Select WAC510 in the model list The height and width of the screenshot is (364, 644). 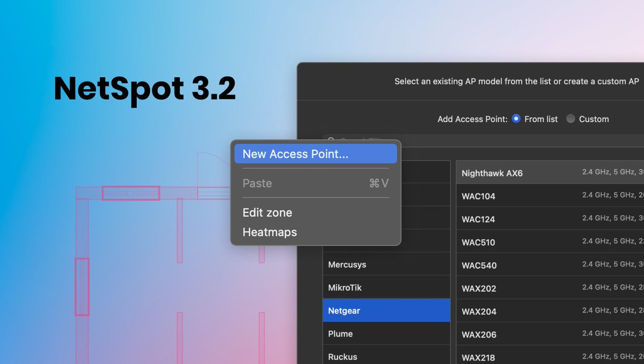pos(550,242)
